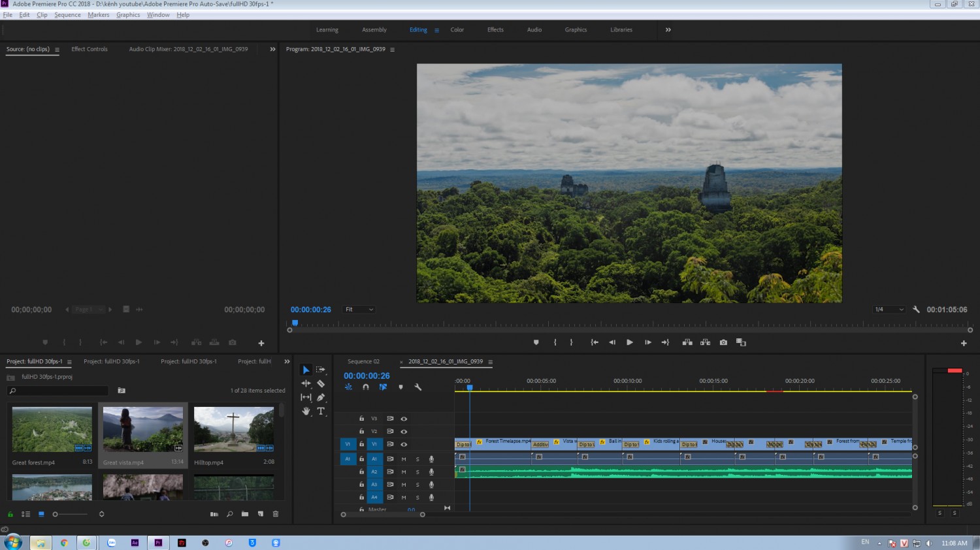This screenshot has height=550, width=980.
Task: Switch to Sequence 02 timeline tab
Action: click(363, 361)
